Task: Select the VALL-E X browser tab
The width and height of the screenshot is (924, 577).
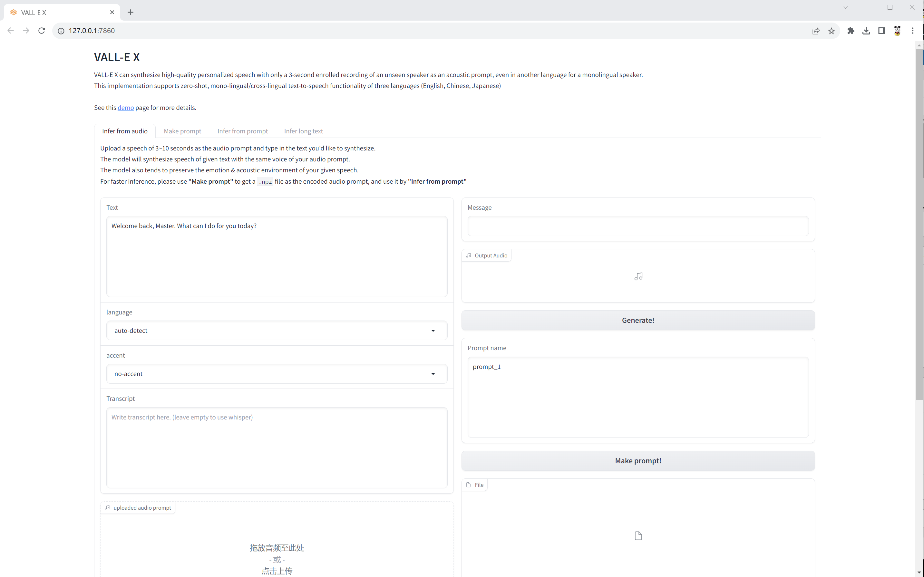Action: tap(62, 12)
